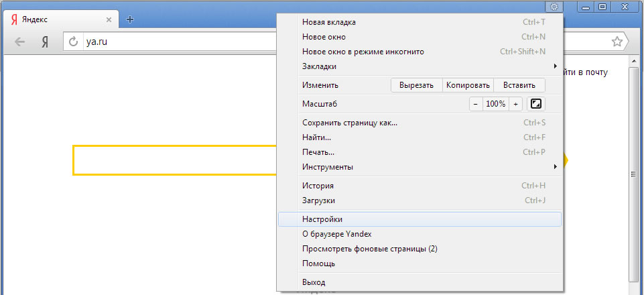Click the yellow Yandex search field

(175, 160)
